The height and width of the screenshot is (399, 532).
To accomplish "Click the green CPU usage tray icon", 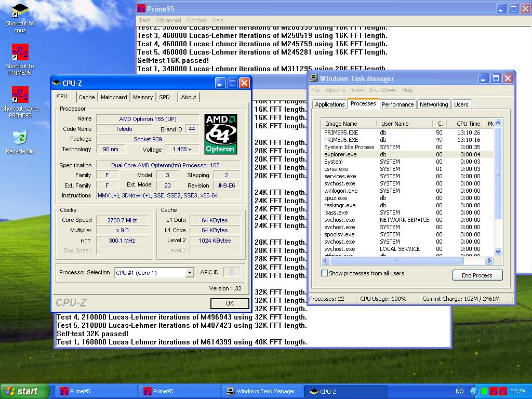I will point(484,391).
